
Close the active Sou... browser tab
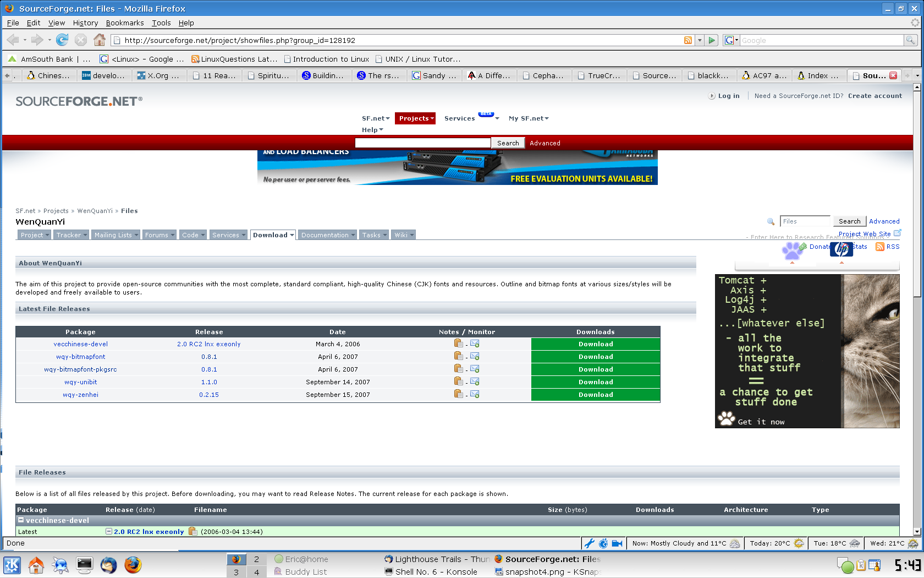(893, 75)
